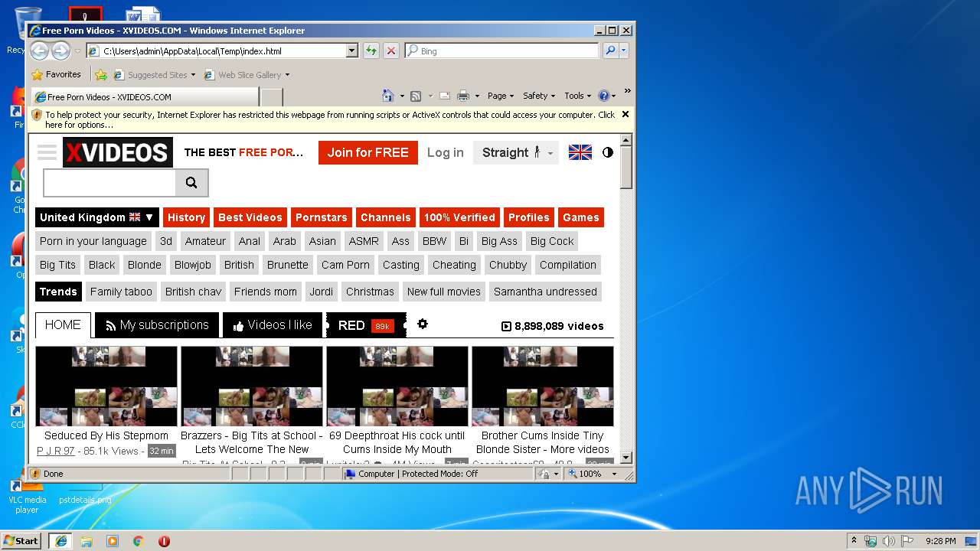Click the information bar shield icon
The height and width of the screenshot is (551, 980).
(37, 115)
